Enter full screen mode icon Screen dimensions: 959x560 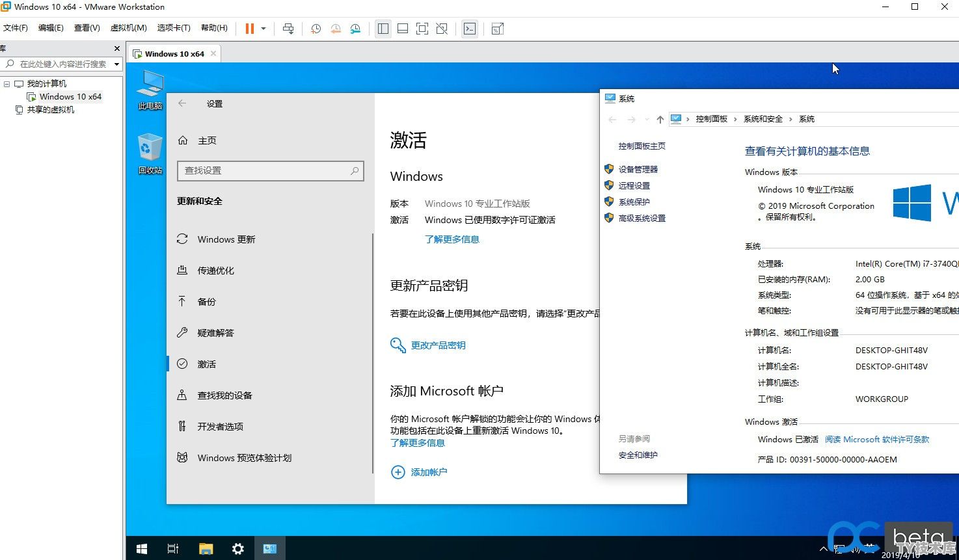click(422, 29)
